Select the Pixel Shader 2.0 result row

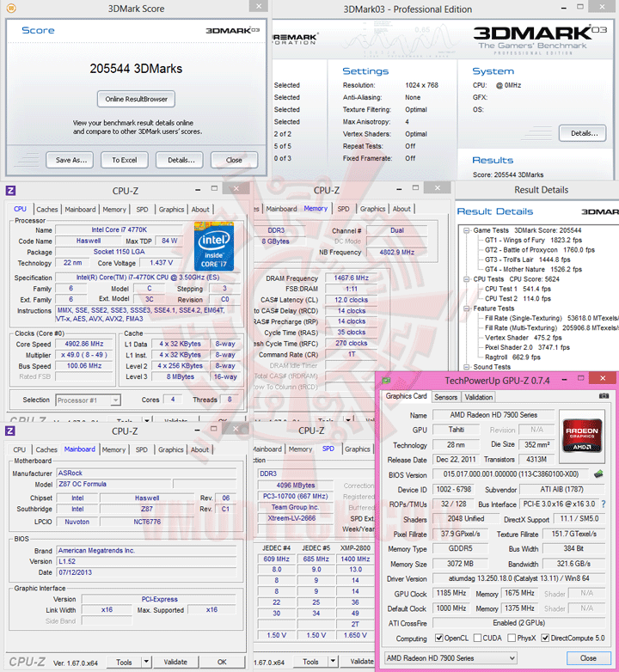[x=527, y=347]
